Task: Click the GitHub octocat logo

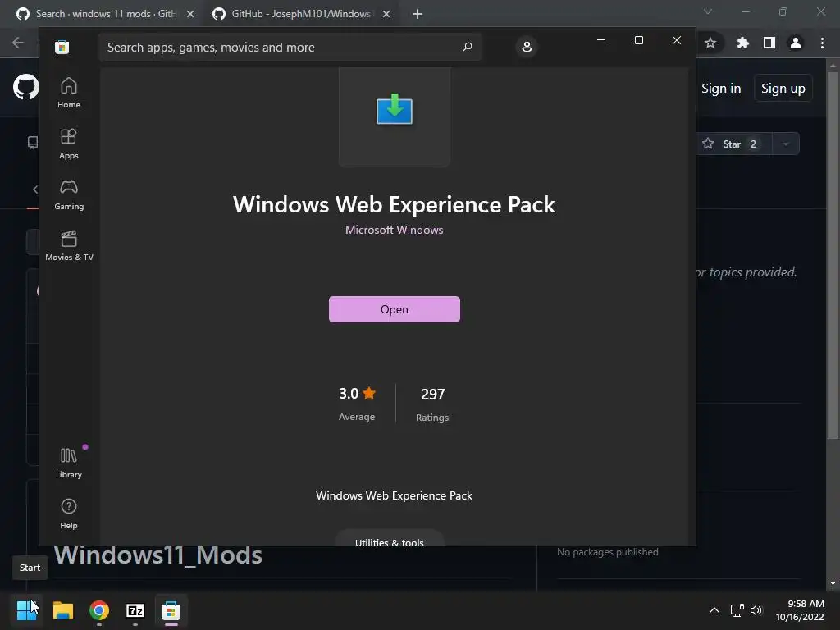Action: [25, 87]
